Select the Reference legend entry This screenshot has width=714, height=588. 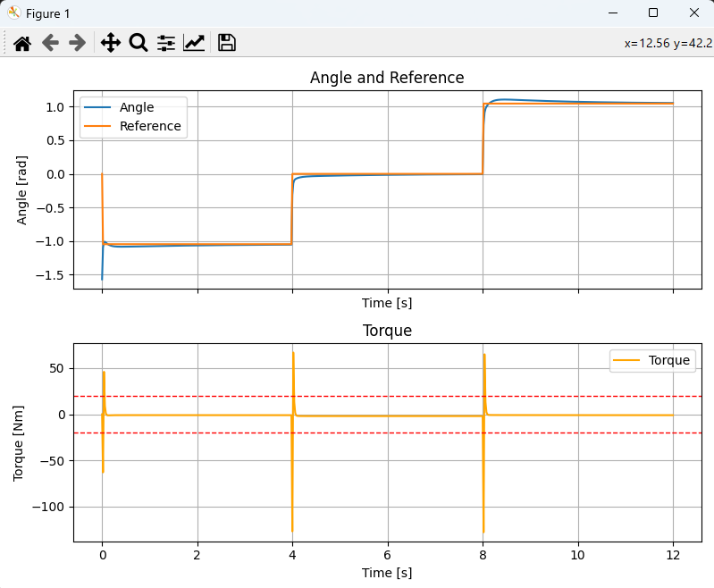150,126
